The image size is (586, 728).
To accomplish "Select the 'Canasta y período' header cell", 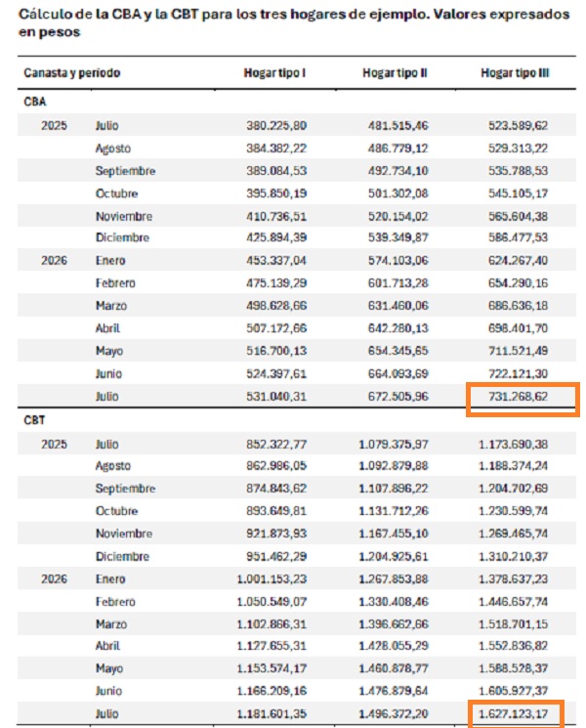I will tap(72, 73).
